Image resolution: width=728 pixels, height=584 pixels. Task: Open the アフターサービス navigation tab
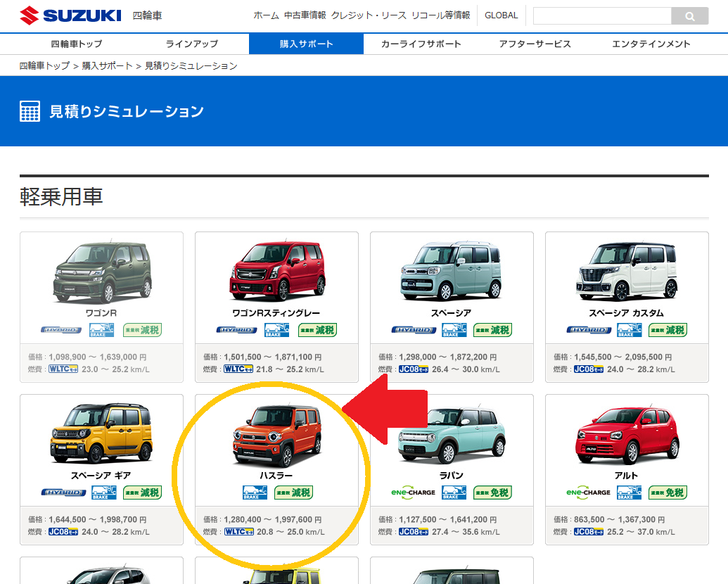[x=535, y=44]
